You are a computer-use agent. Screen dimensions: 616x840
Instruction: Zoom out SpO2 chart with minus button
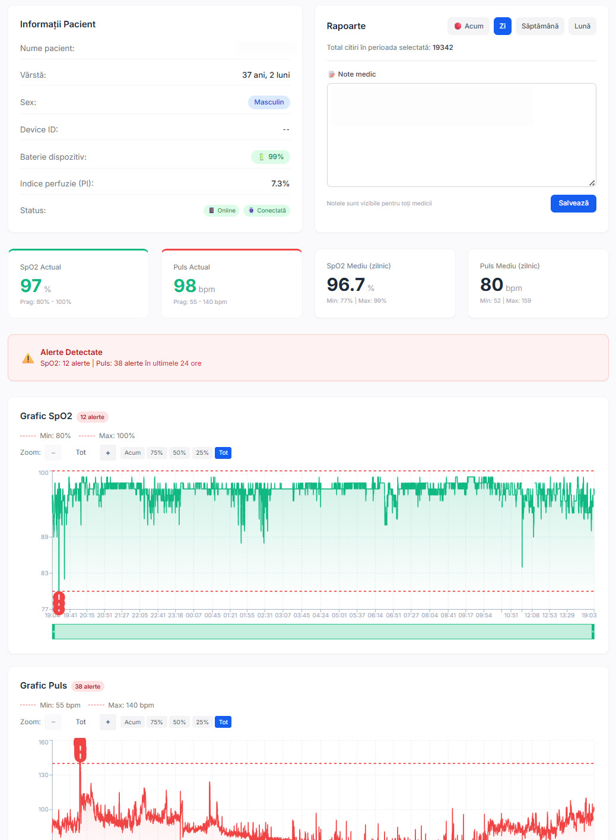click(53, 453)
